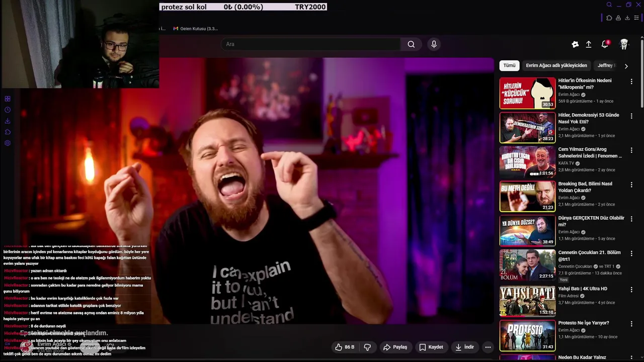Click Paylaş to share the video
Image resolution: width=644 pixels, height=362 pixels.
click(x=395, y=347)
